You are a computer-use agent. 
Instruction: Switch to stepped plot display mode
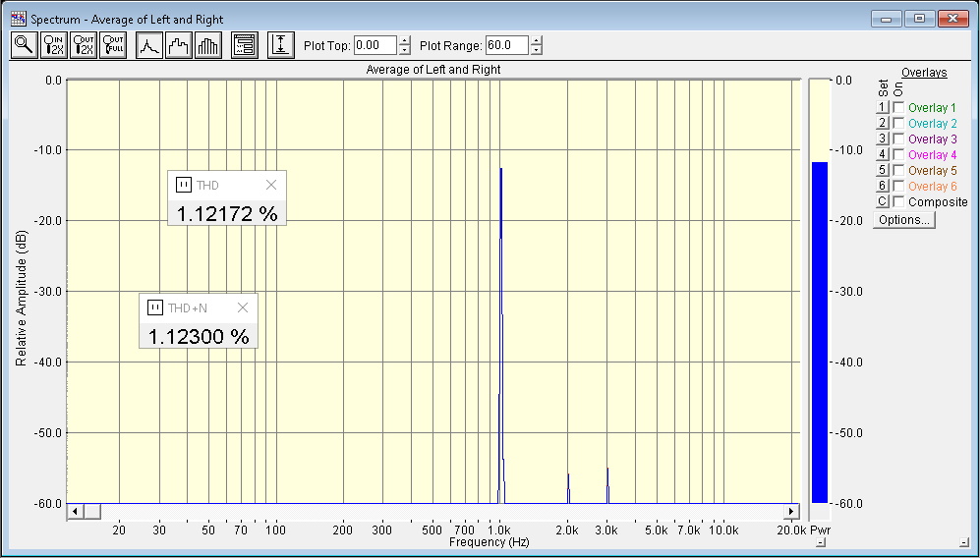tap(179, 45)
